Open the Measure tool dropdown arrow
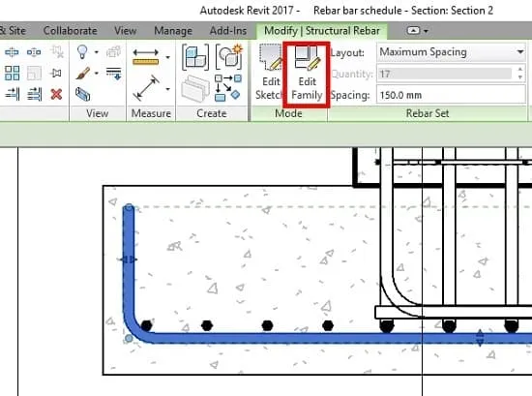The width and height of the screenshot is (532, 396). [x=167, y=57]
